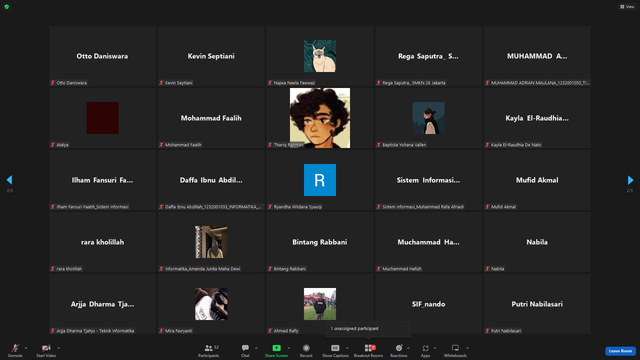Click muted mic icon beside Bintang Rabbani label
This screenshot has height=360, width=640.
[x=270, y=269]
